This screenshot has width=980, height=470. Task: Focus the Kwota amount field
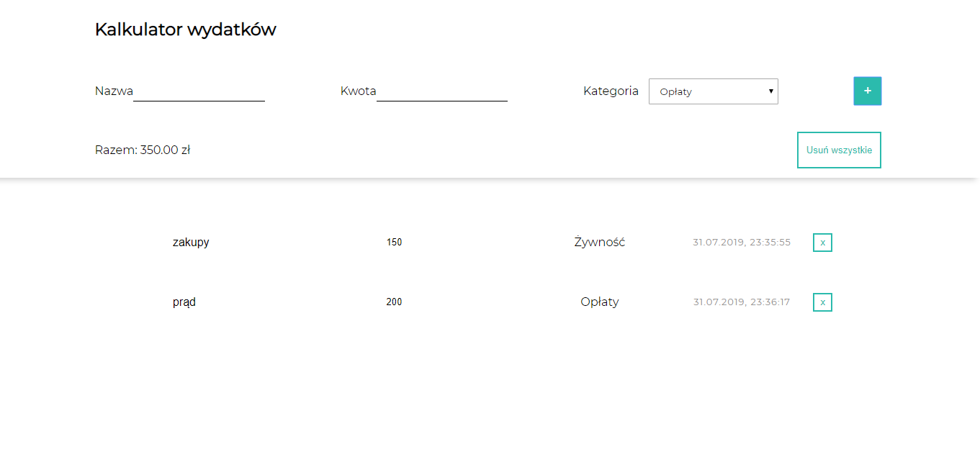coord(441,91)
